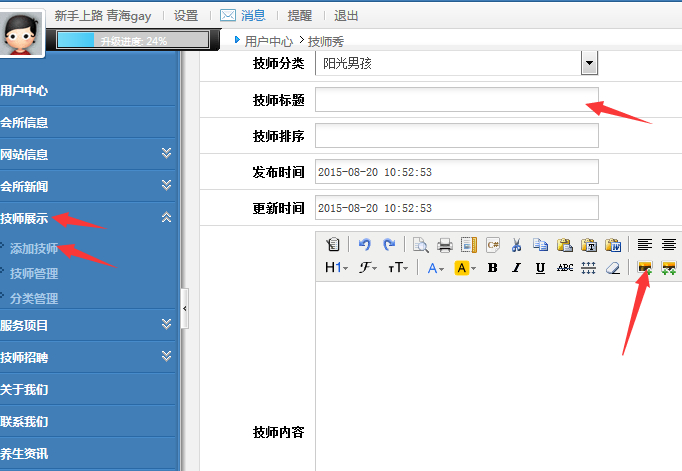Center align text in the editor
Screen dimensions: 682x471
(669, 244)
